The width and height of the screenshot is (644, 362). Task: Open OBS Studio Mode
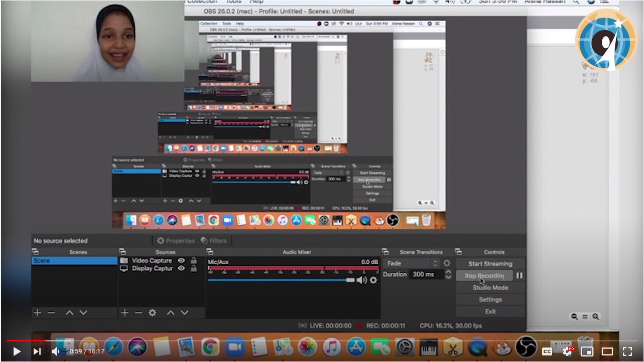pos(490,287)
